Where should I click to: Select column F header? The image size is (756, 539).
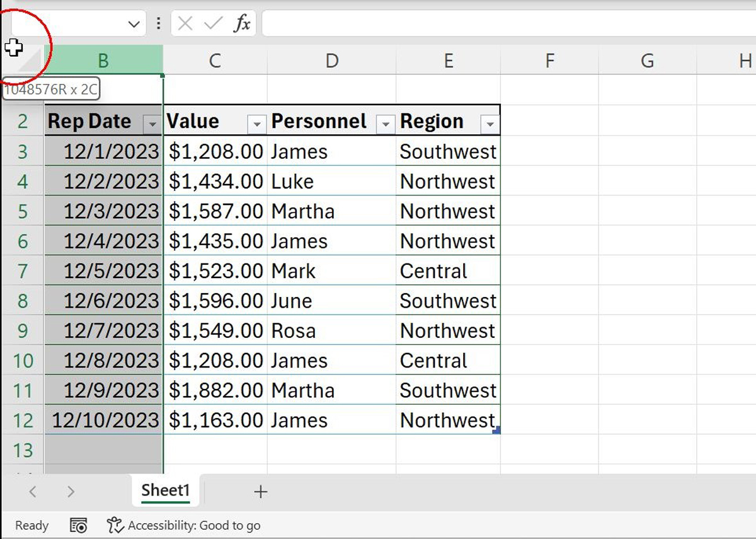(x=549, y=61)
